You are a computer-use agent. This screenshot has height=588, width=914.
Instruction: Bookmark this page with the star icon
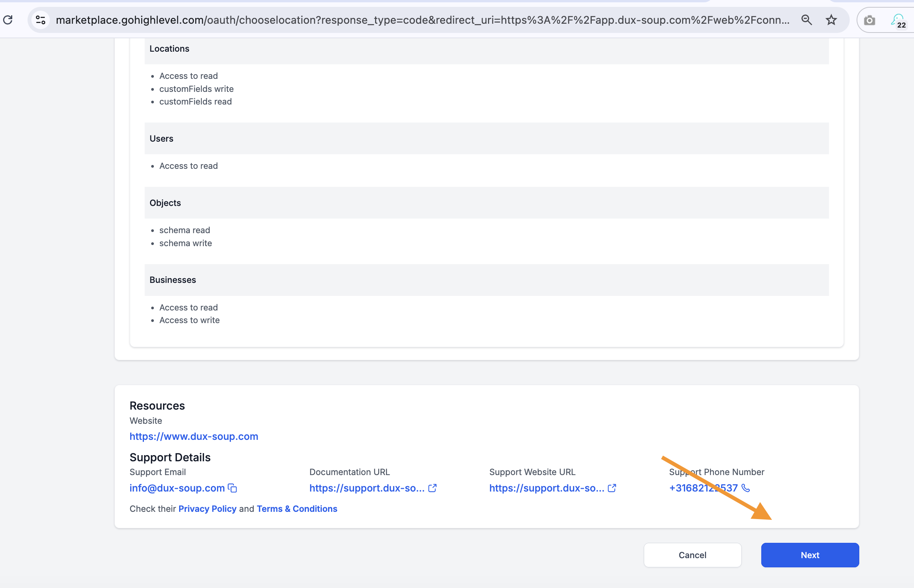click(831, 20)
